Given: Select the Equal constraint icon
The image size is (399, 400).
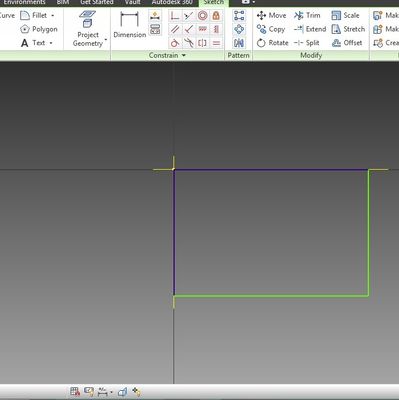Looking at the screenshot, I should click(216, 43).
